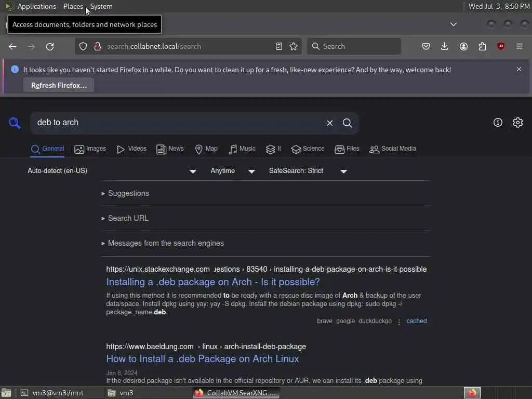Bookmark this page with the star icon
Image resolution: width=532 pixels, height=399 pixels.
point(294,46)
